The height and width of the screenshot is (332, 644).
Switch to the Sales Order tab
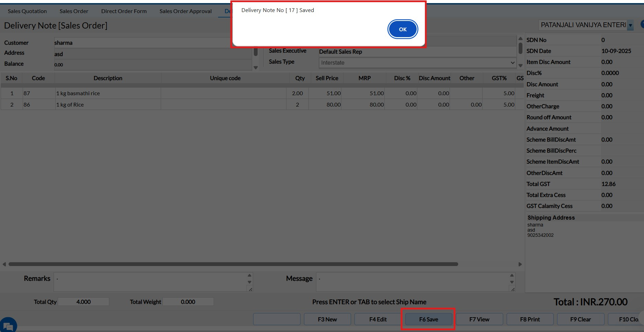(x=74, y=11)
